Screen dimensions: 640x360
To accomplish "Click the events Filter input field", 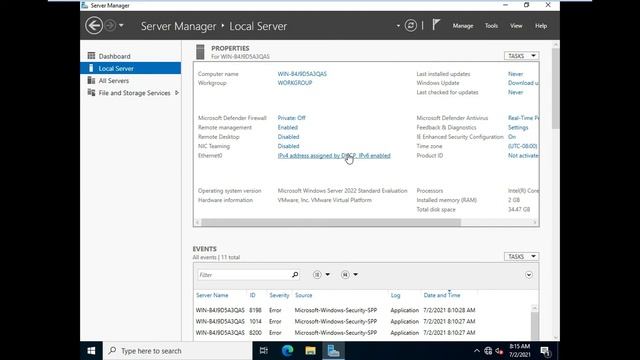I will tap(244, 275).
